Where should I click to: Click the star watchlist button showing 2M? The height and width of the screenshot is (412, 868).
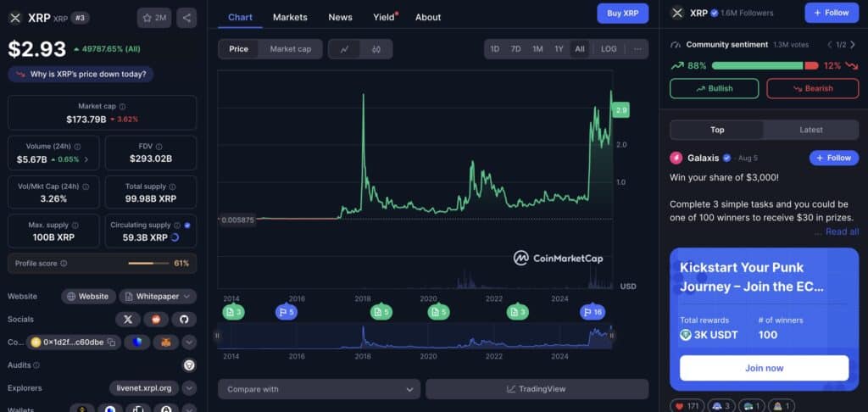point(154,18)
